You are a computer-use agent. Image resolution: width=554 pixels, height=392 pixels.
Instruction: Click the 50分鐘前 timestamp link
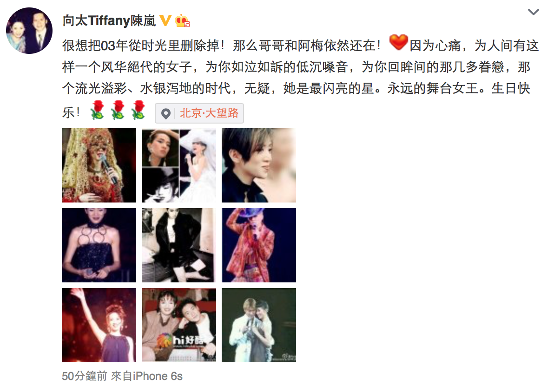pos(85,376)
